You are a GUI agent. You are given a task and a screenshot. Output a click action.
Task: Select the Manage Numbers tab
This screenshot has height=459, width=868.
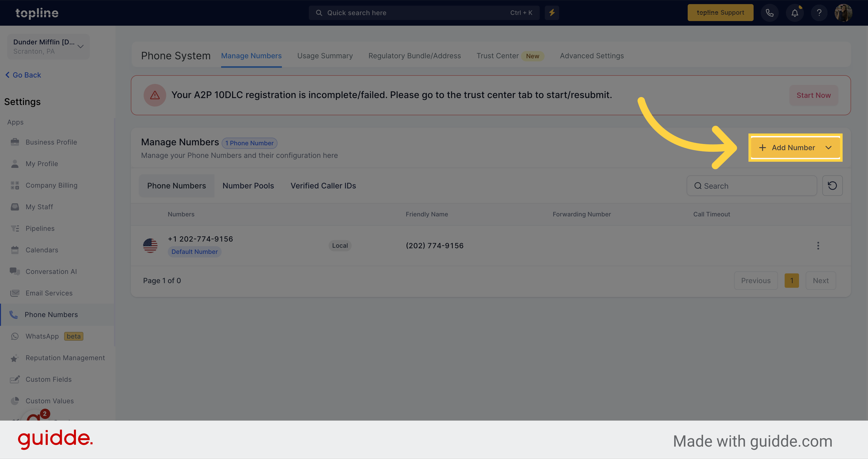251,56
